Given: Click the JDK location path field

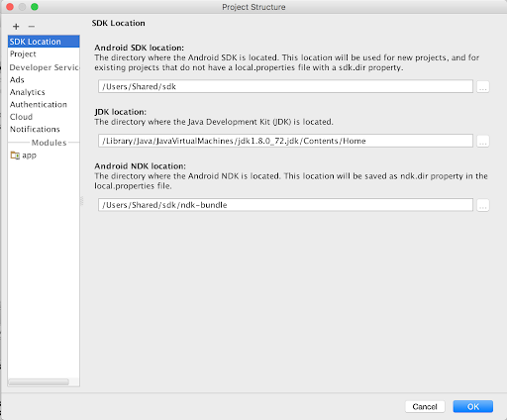Looking at the screenshot, I should click(x=285, y=141).
